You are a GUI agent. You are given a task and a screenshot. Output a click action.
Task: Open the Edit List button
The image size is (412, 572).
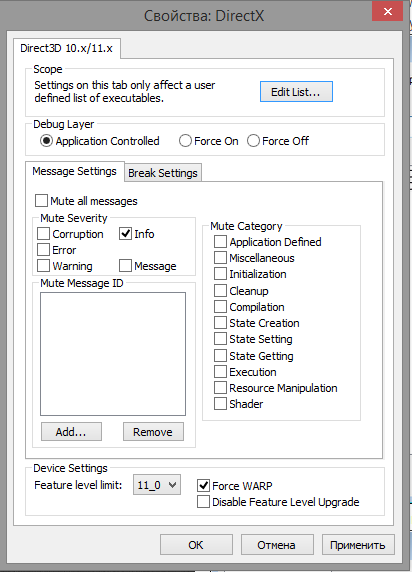[x=296, y=92]
